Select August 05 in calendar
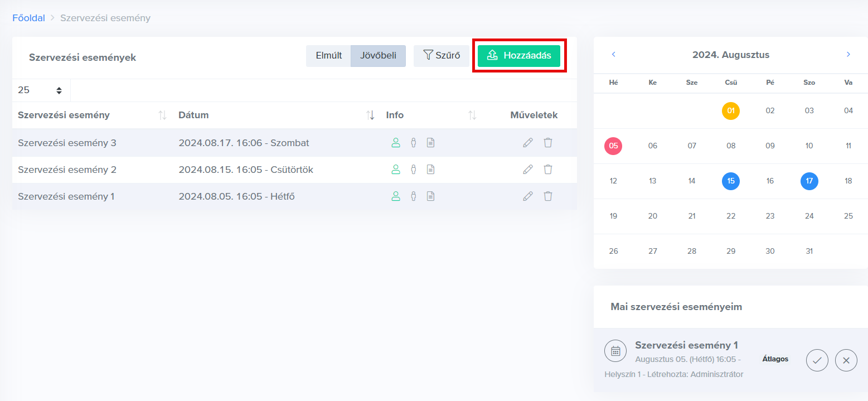868x401 pixels. point(613,146)
